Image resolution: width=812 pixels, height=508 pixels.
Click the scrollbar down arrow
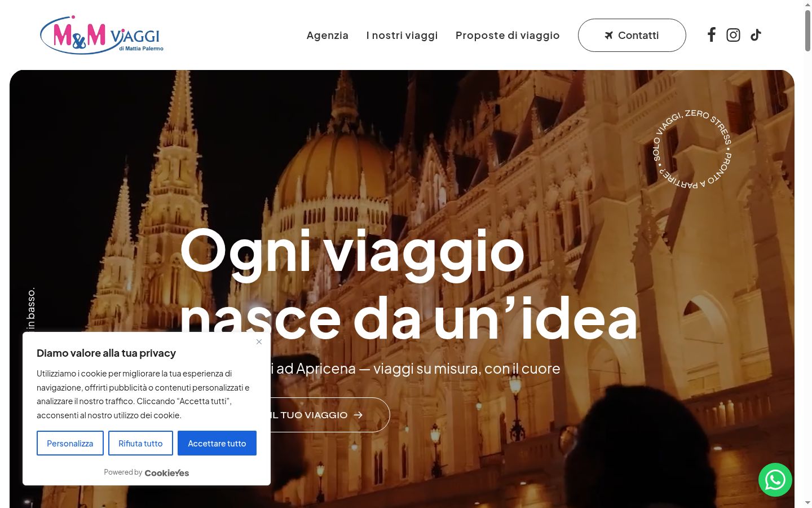807,502
